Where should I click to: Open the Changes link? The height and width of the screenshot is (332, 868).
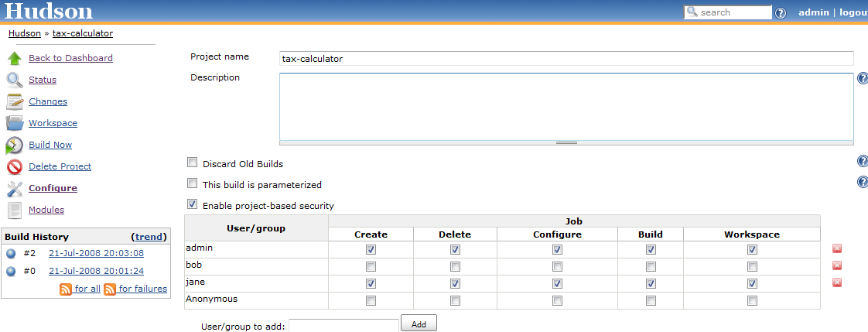pyautogui.click(x=48, y=101)
